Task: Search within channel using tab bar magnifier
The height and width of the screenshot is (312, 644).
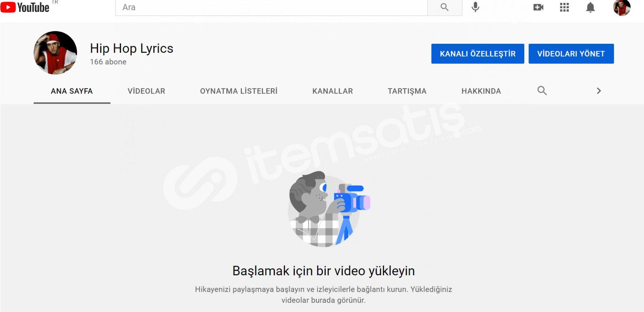Action: click(542, 91)
